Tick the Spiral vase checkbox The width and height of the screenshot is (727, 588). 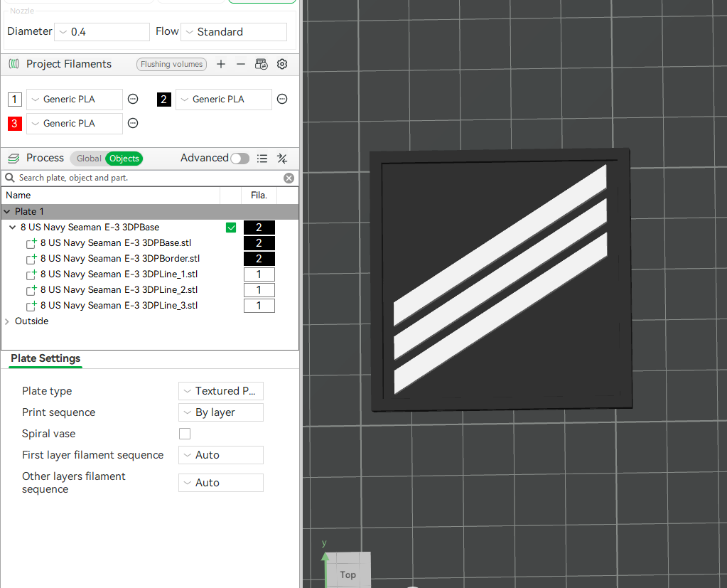(185, 433)
